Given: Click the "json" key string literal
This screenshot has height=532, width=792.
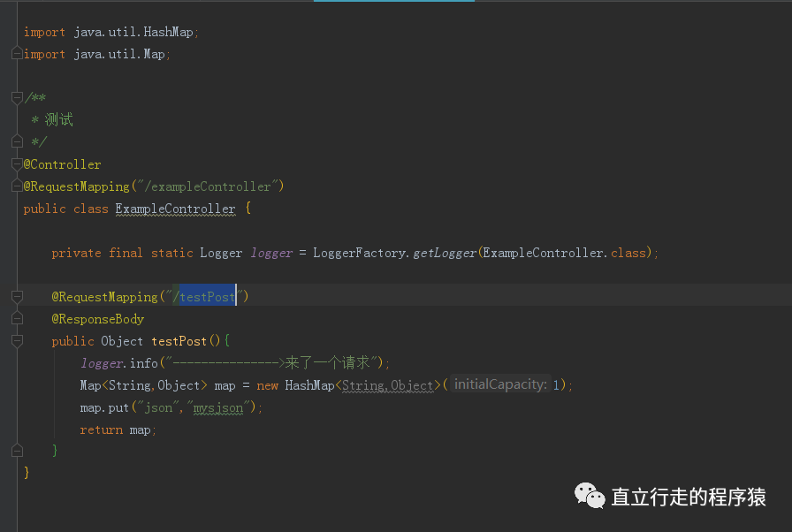Looking at the screenshot, I should (x=158, y=407).
